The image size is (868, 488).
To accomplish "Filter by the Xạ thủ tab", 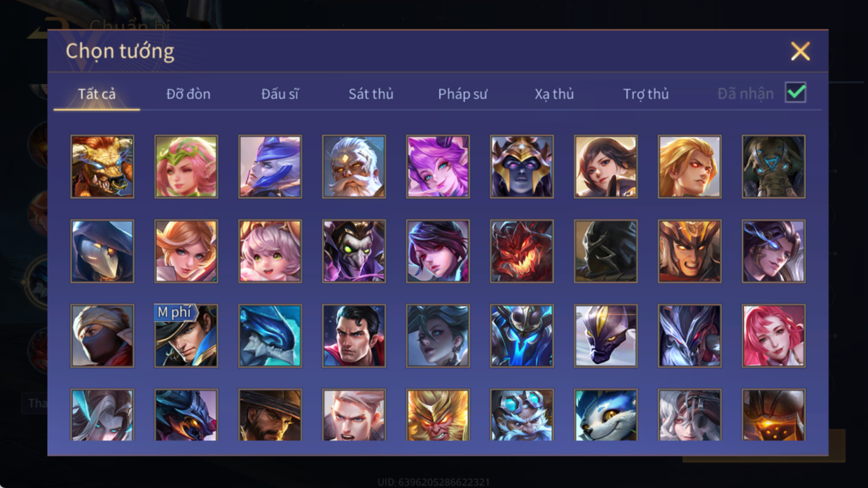I will (x=554, y=93).
